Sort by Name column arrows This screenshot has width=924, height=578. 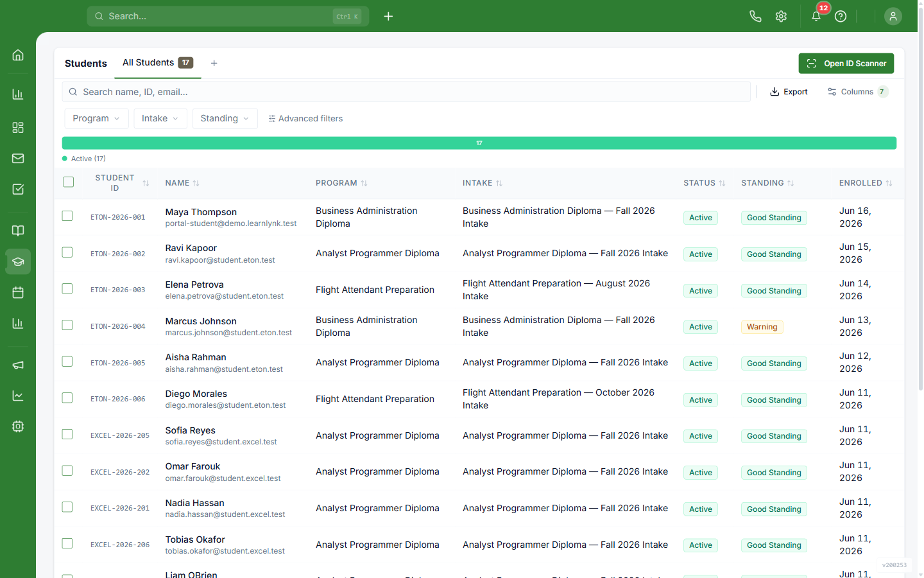pos(196,183)
